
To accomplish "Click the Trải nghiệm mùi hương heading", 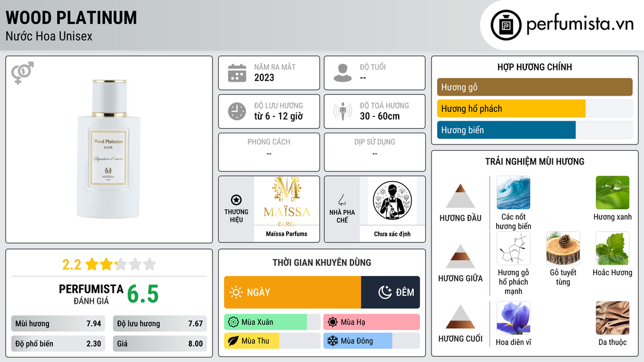I will click(535, 162).
